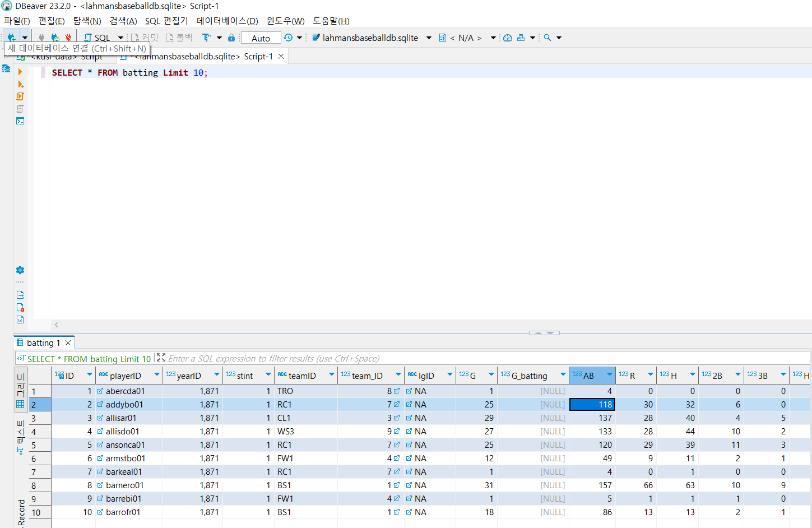Screen dimensions: 812x528
Task: Click the 커밋 (commit) button
Action: tap(145, 38)
